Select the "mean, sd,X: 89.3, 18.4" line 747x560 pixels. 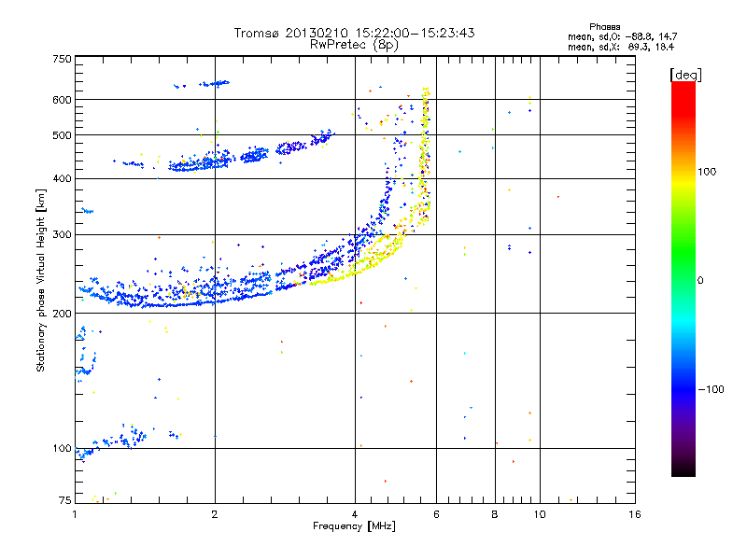coord(621,47)
